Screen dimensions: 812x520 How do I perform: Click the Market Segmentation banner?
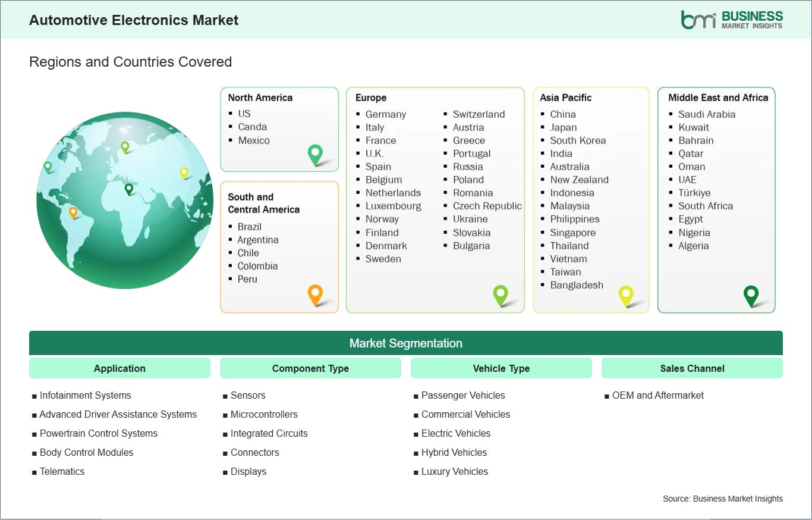coord(406,343)
